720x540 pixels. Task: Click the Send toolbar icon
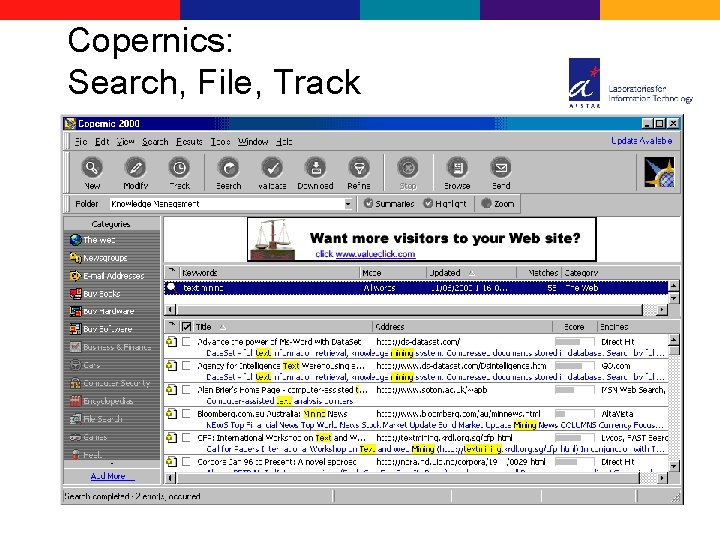click(x=501, y=168)
